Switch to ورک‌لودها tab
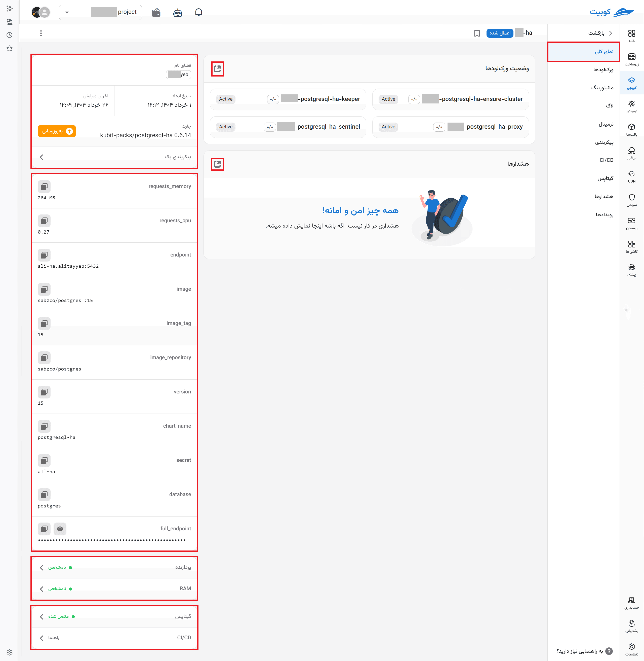The height and width of the screenshot is (661, 644). point(583,70)
